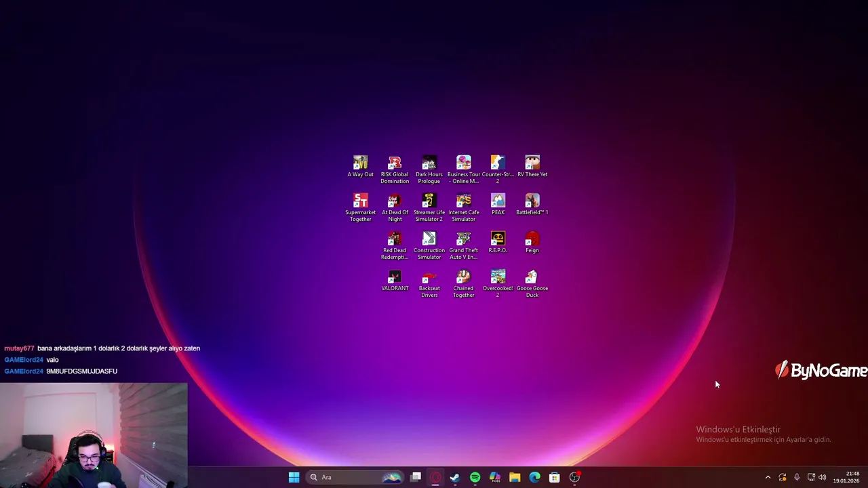This screenshot has height=488, width=868.
Task: Open Steam from the taskbar
Action: coord(455,477)
